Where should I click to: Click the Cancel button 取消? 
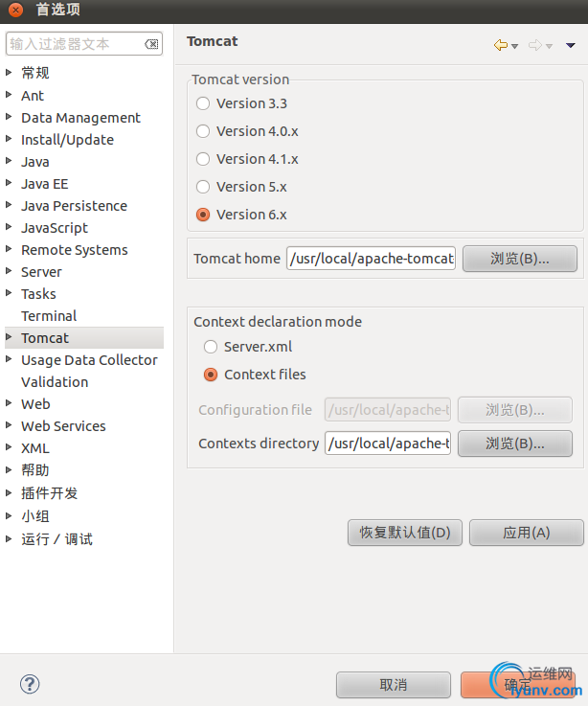(x=393, y=685)
